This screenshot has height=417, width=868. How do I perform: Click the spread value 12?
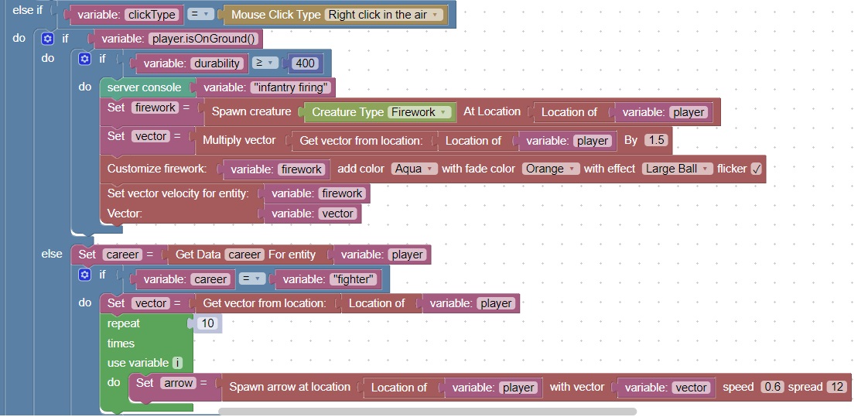[x=836, y=387]
